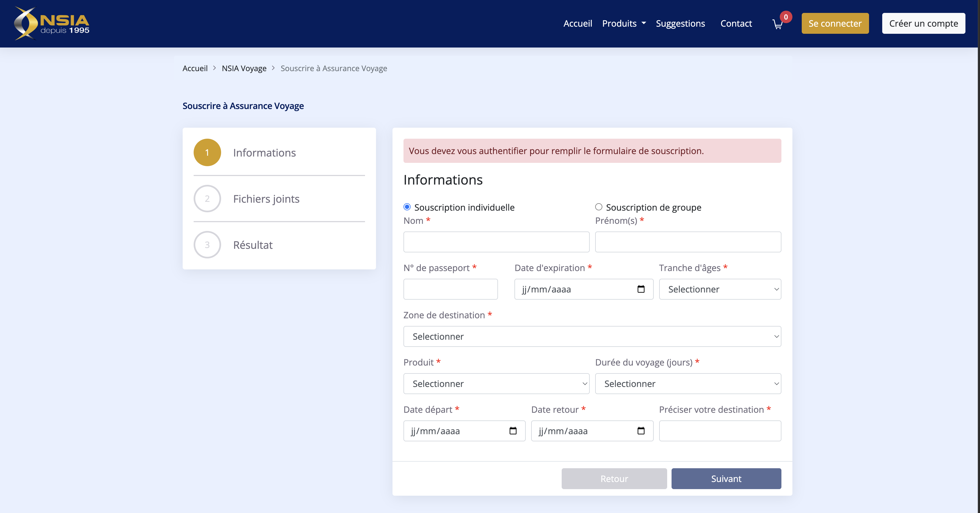This screenshot has height=513, width=980.
Task: Click the Suivant button
Action: point(726,478)
